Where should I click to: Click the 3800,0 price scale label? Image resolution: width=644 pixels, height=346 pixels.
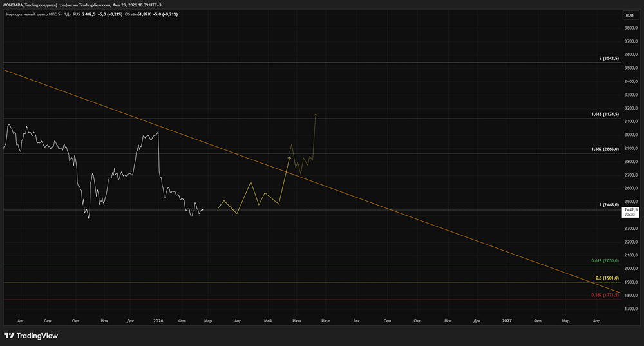coord(630,28)
